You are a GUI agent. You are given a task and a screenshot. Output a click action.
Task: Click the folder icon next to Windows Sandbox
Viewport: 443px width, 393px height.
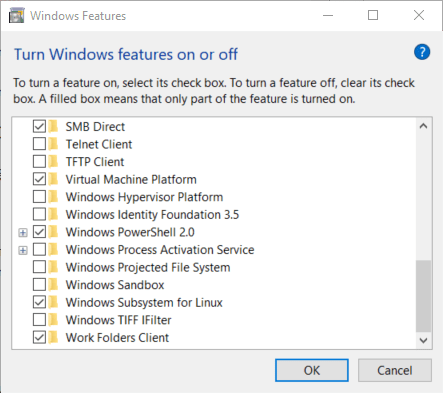click(x=53, y=285)
